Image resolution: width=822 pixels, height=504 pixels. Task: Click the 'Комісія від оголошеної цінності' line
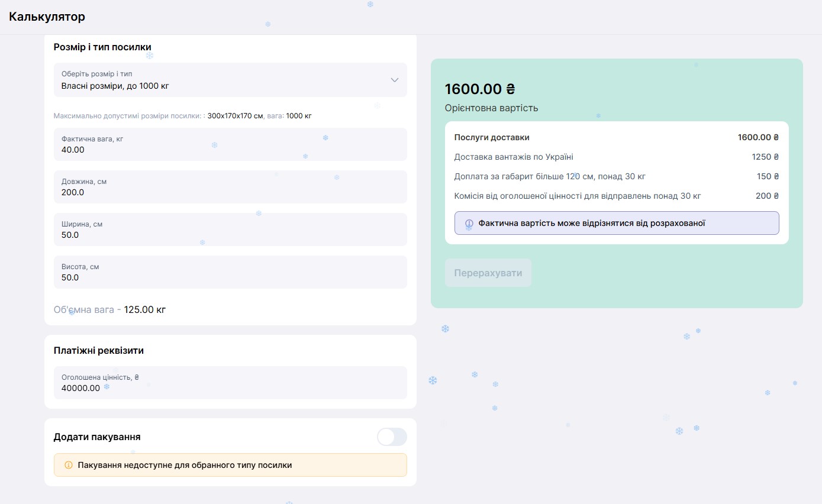click(577, 196)
